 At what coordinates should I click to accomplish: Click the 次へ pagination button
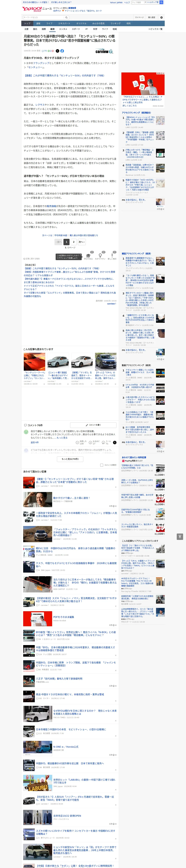click(81, 242)
